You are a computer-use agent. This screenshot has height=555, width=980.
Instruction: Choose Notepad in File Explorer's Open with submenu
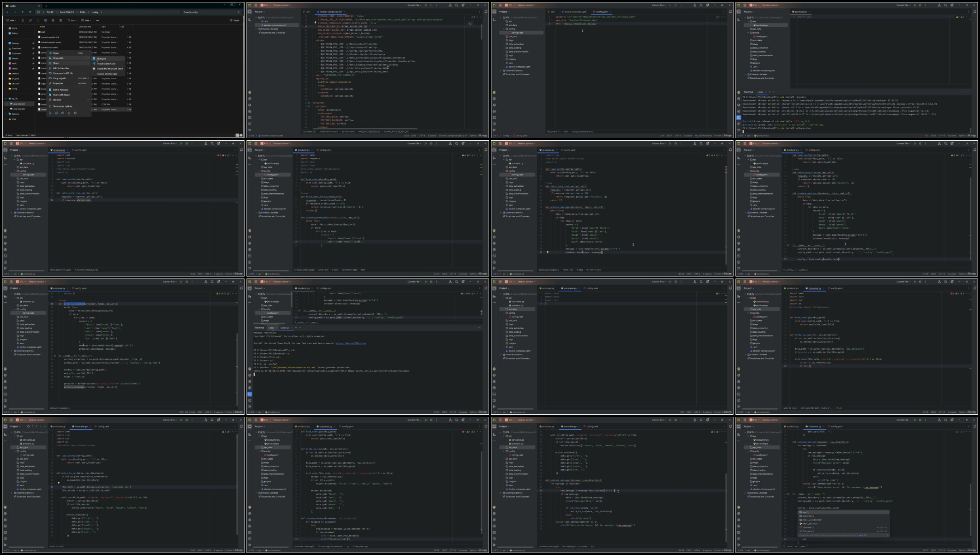point(108,59)
